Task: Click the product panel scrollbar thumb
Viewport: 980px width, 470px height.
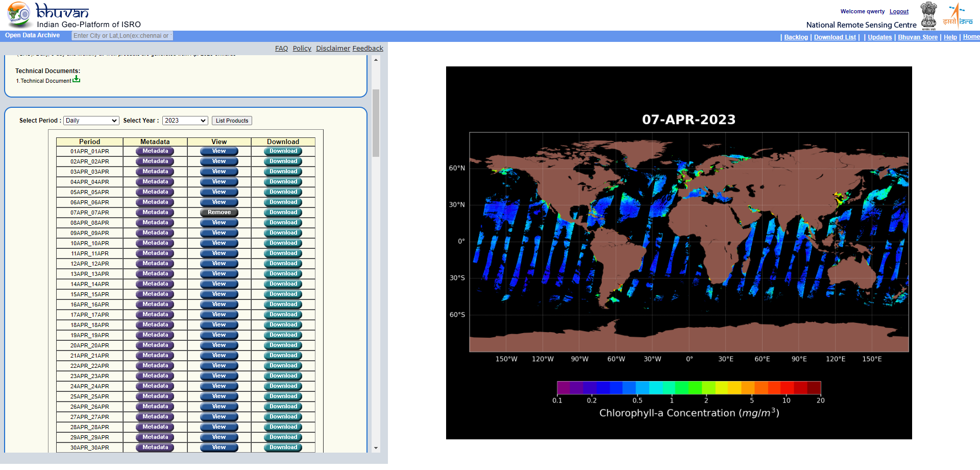Action: [x=376, y=123]
